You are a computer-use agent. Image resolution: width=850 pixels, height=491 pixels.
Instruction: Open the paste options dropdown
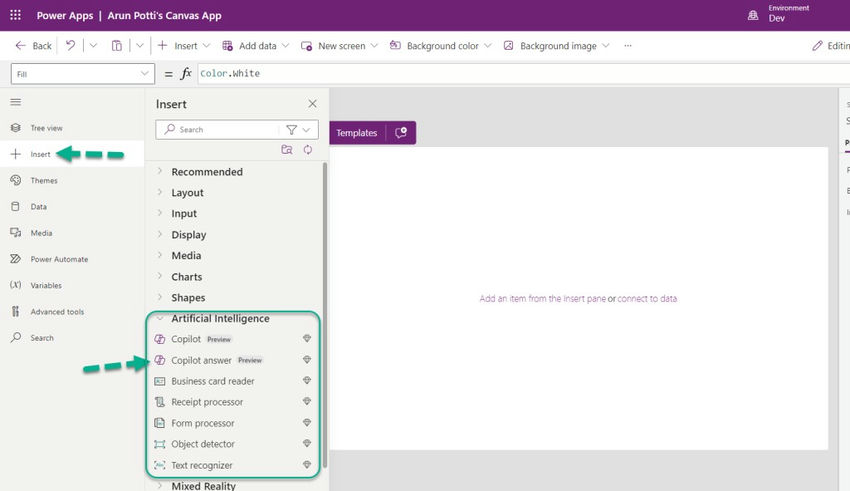coord(140,46)
